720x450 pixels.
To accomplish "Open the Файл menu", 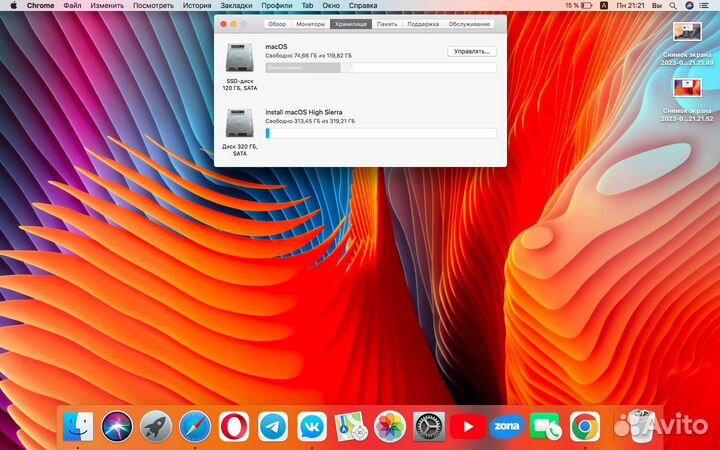I will (x=72, y=6).
